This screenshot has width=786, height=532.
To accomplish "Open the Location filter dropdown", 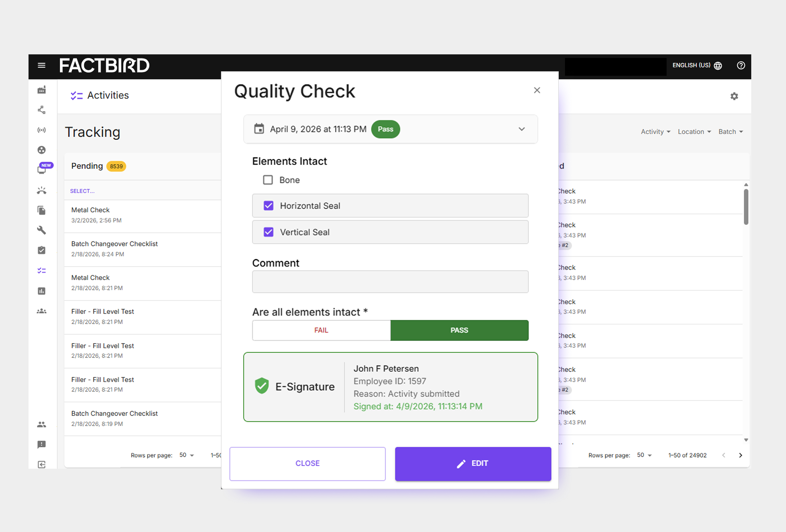I will [694, 132].
